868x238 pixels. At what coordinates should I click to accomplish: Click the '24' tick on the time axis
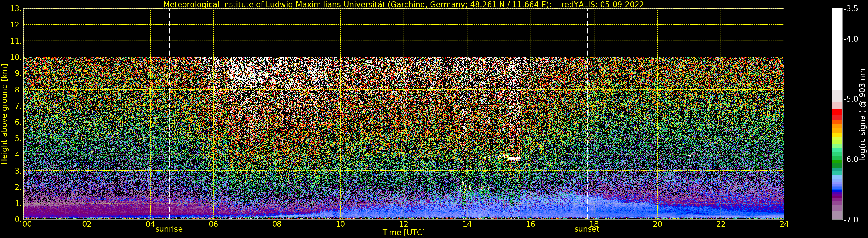(784, 224)
